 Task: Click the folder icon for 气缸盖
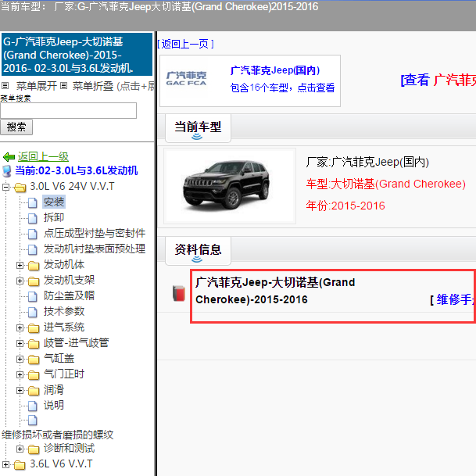pyautogui.click(x=34, y=360)
